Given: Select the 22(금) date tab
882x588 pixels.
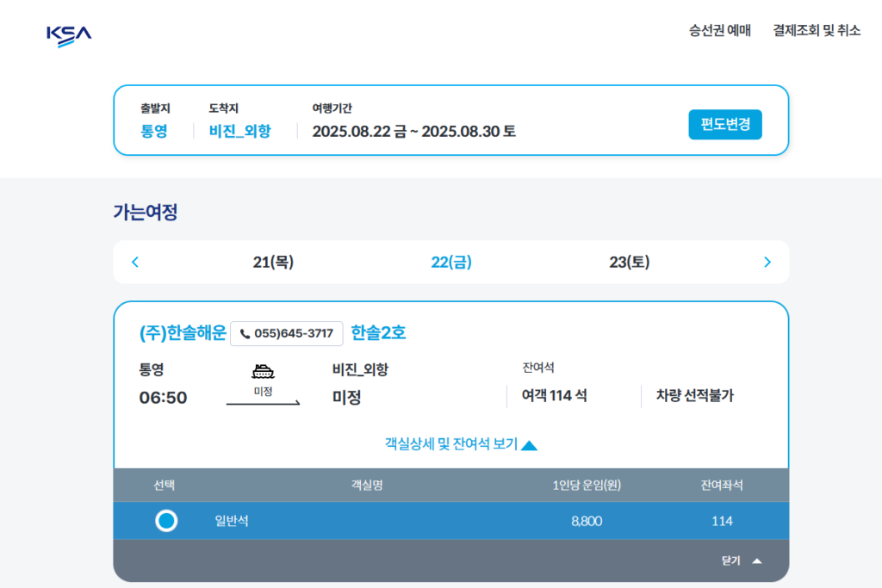Looking at the screenshot, I should [450, 262].
